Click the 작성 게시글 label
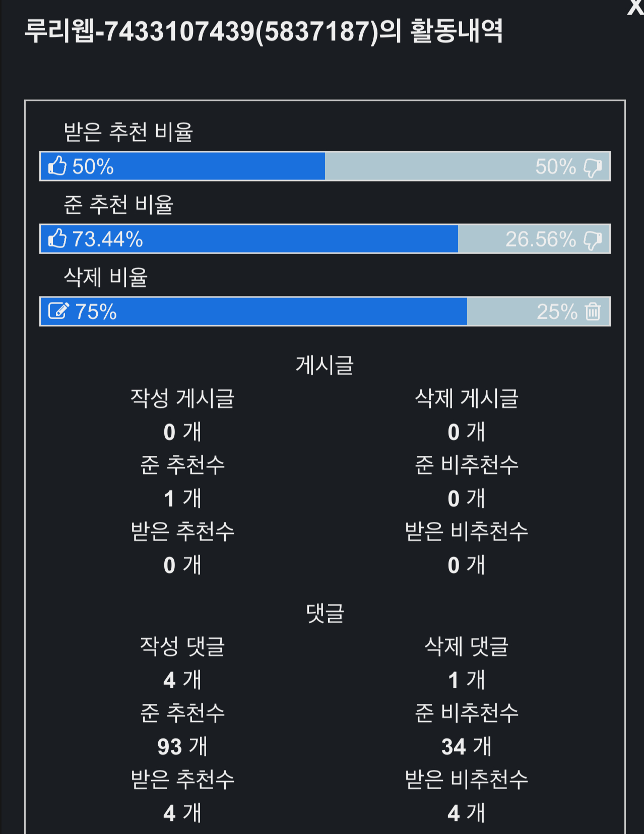The width and height of the screenshot is (644, 834). 182,398
